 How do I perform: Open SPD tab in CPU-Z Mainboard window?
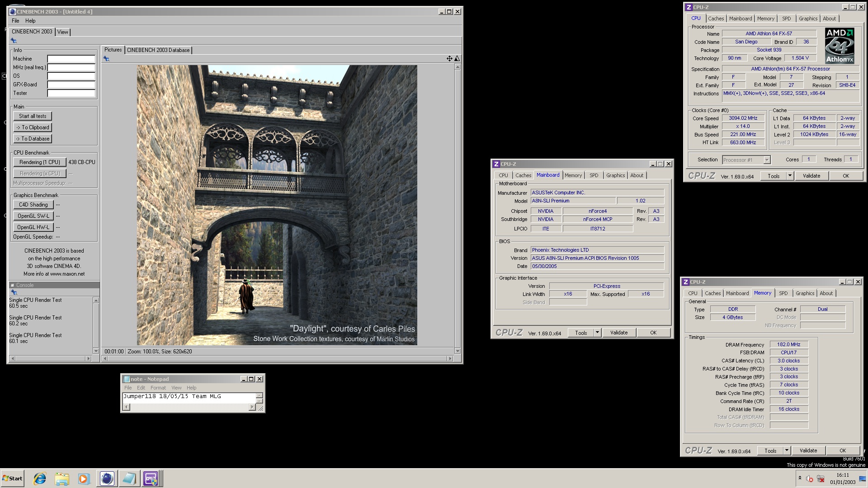pyautogui.click(x=594, y=175)
